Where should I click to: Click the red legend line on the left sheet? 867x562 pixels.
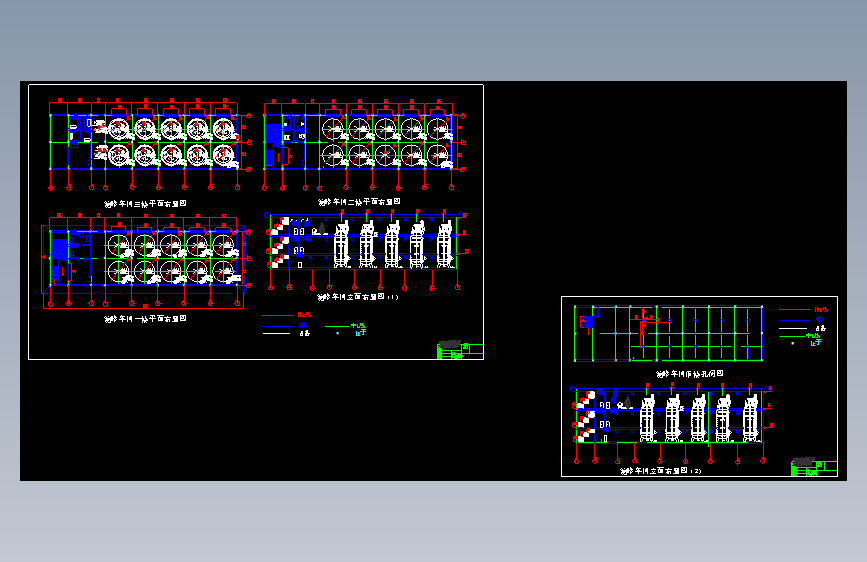coord(277,315)
